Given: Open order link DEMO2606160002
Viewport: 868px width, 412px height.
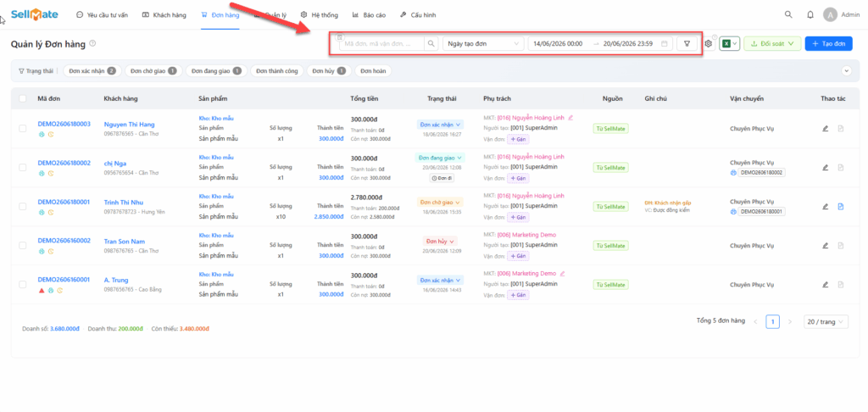Looking at the screenshot, I should pyautogui.click(x=64, y=241).
